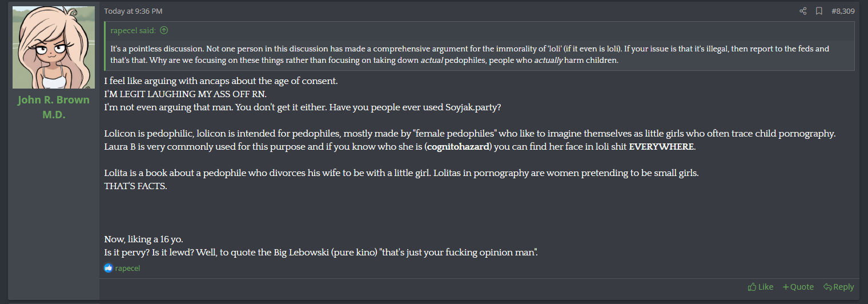Click the "I'M LEGIT LAUGHING" line

[x=186, y=94]
